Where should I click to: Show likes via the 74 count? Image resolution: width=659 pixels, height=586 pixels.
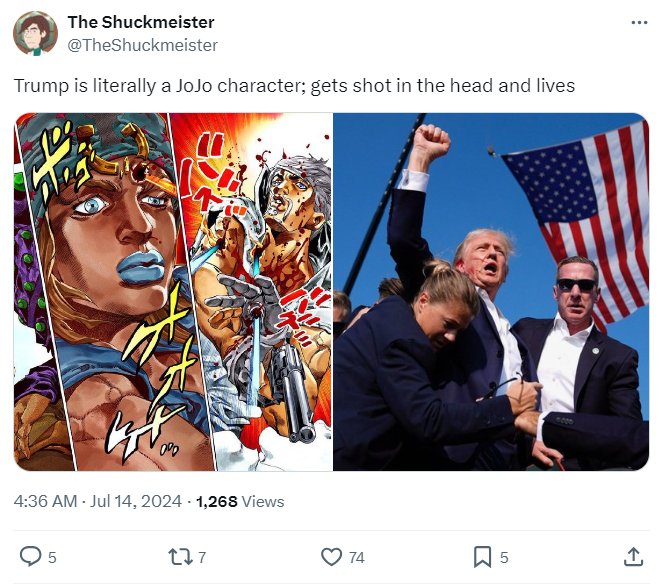tap(356, 557)
